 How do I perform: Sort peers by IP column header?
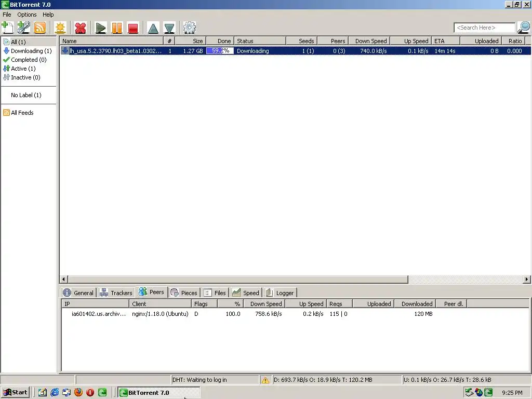point(96,304)
